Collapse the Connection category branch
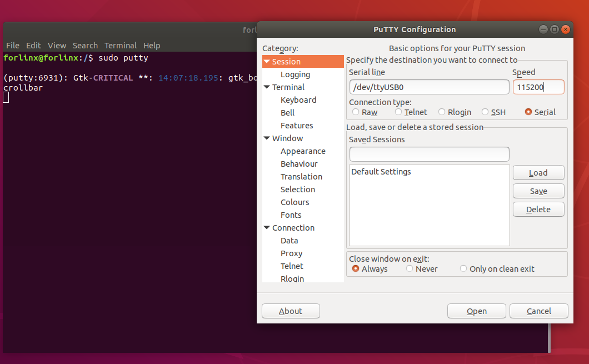The image size is (589, 364). tap(267, 227)
